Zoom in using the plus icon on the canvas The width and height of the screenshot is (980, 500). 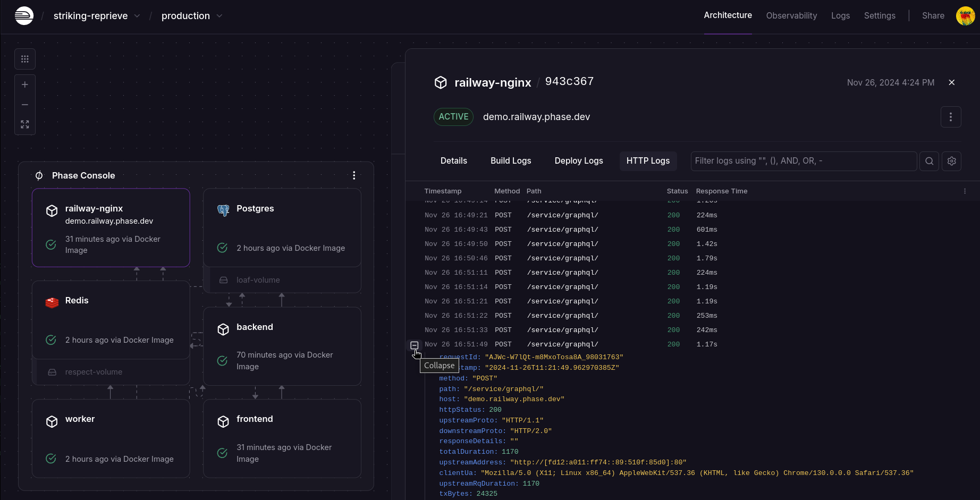click(24, 84)
